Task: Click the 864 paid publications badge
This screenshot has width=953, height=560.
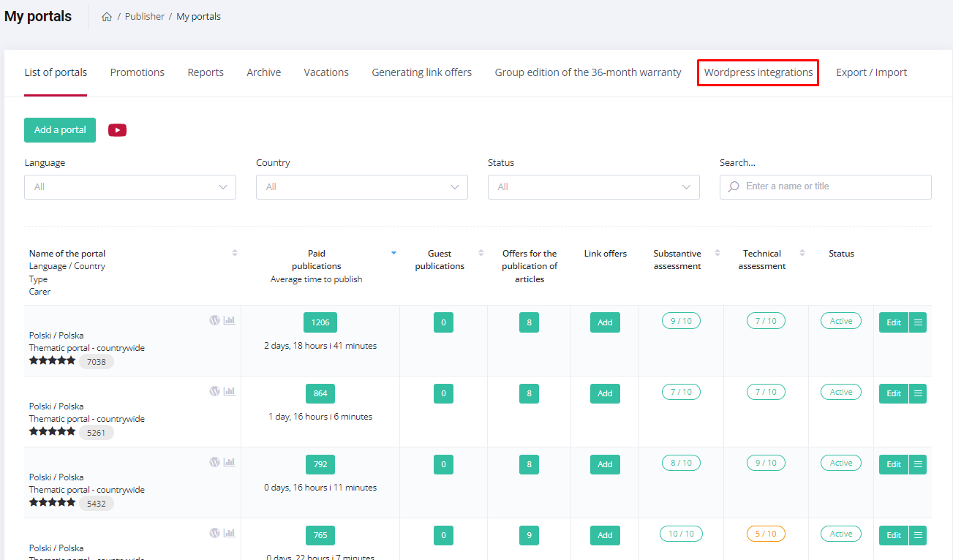Action: tap(320, 393)
